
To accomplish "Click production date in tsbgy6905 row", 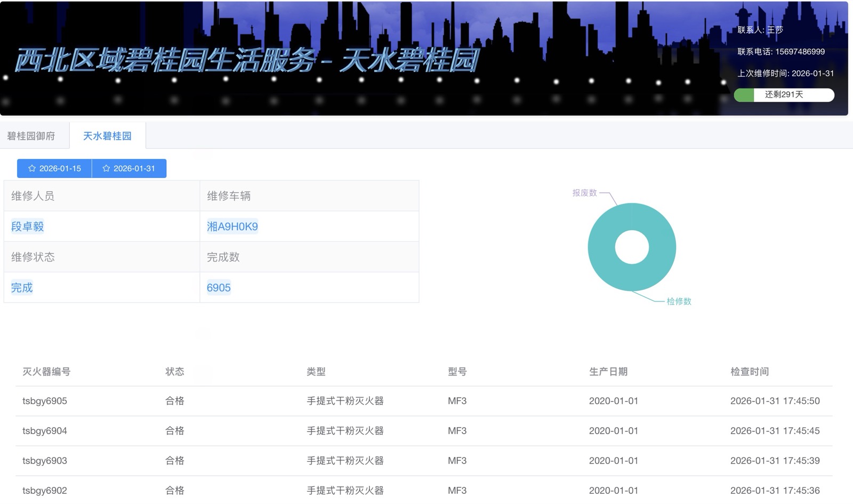I will pyautogui.click(x=614, y=401).
